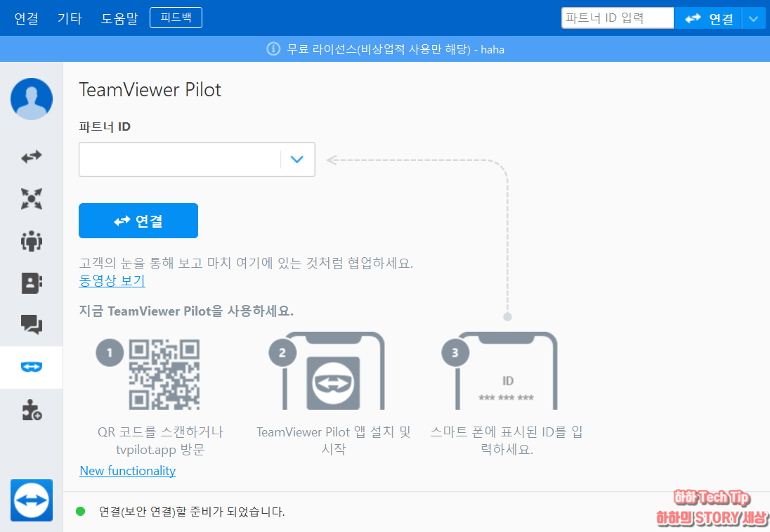The height and width of the screenshot is (532, 770).
Task: Open the New functionality link
Action: (128, 471)
